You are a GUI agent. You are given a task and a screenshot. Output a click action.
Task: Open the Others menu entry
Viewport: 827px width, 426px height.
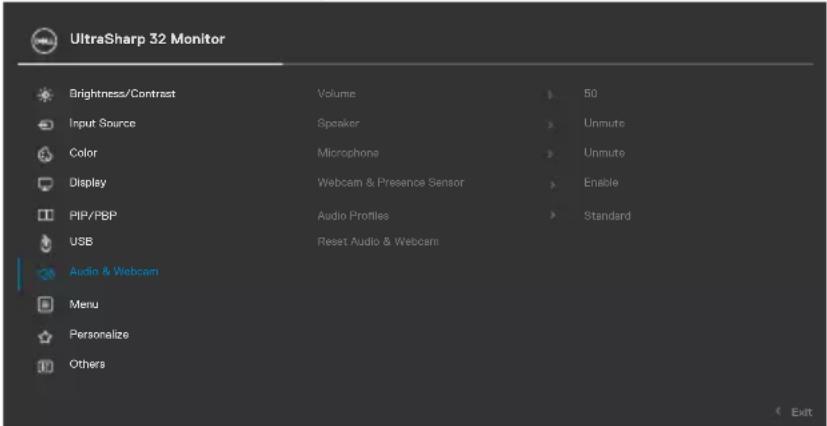[x=87, y=364]
